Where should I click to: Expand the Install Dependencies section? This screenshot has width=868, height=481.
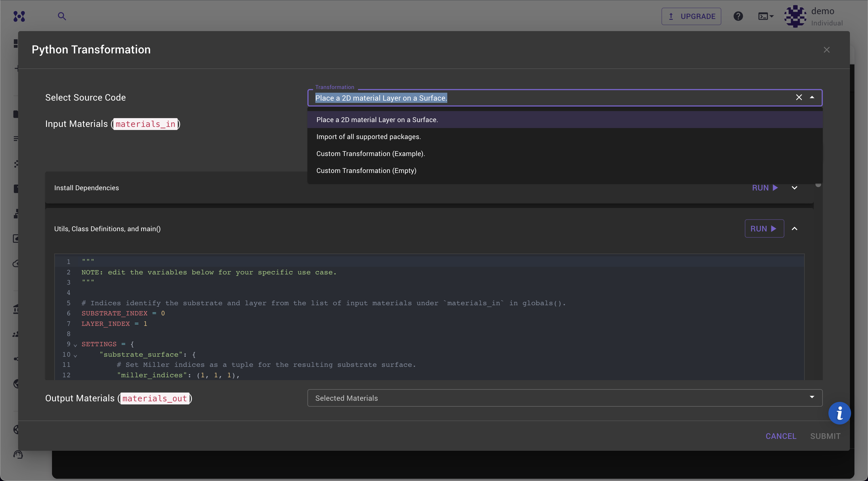[x=794, y=188]
